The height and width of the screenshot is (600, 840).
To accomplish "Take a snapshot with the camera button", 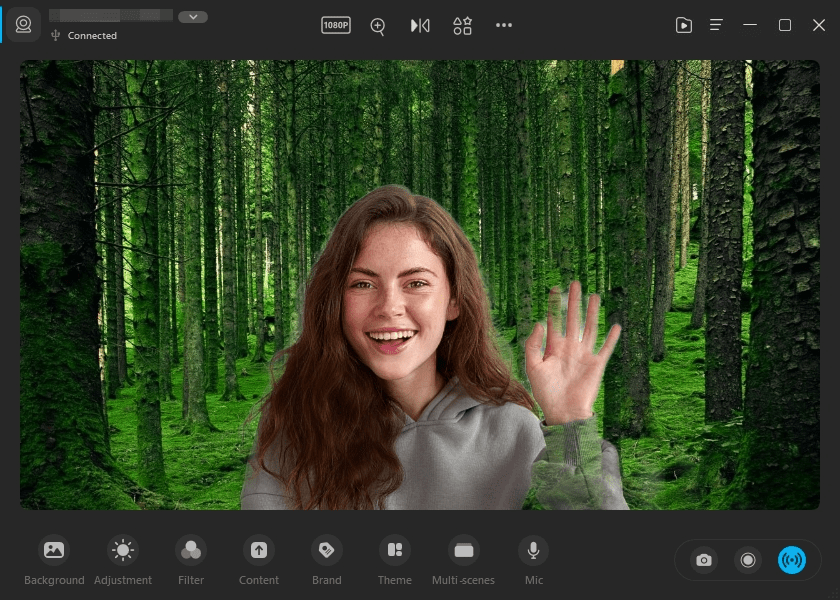I will click(703, 560).
